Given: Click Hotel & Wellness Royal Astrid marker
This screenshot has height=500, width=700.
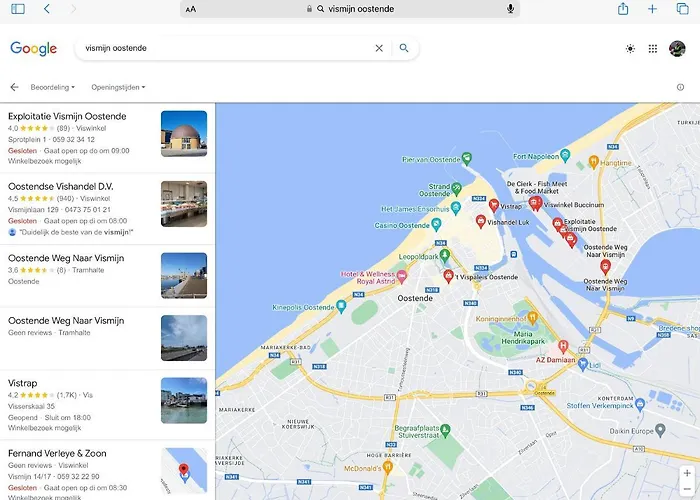Looking at the screenshot, I should [x=401, y=277].
